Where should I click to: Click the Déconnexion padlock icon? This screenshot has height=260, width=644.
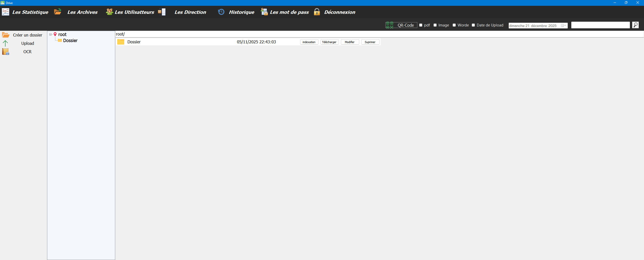point(317,12)
